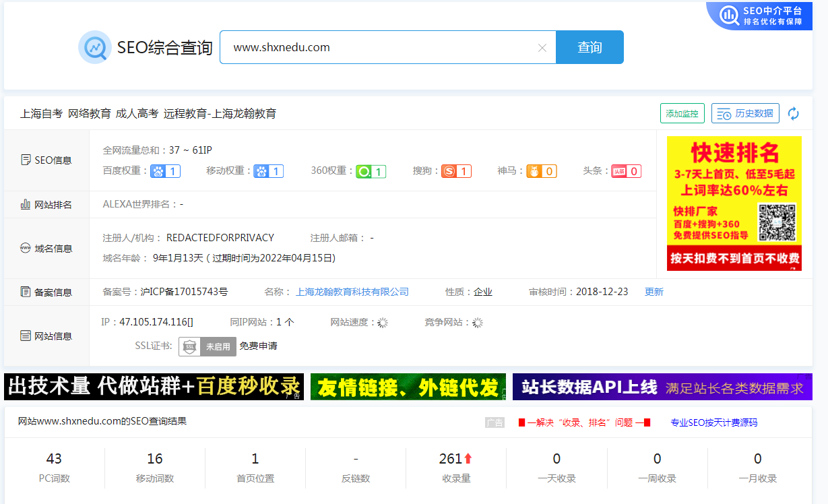
Task: Click the 反链数 dash value
Action: [356, 459]
